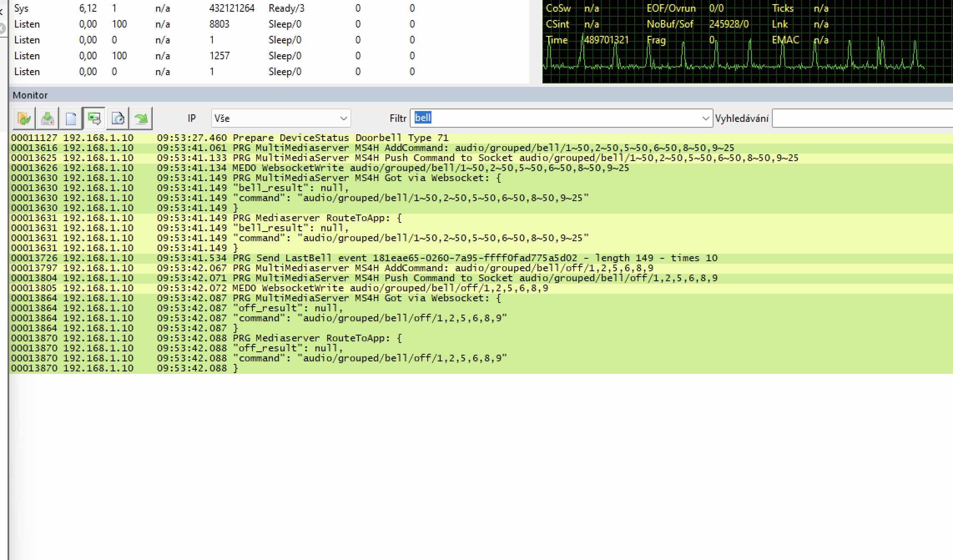Click the open log folder icon
The width and height of the screenshot is (953, 560).
coord(24,119)
